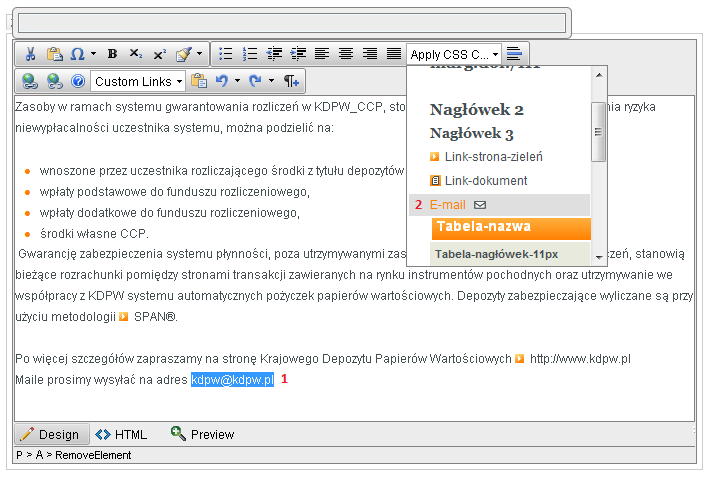Click the P element in path bar
709x477 pixels.
click(19, 455)
